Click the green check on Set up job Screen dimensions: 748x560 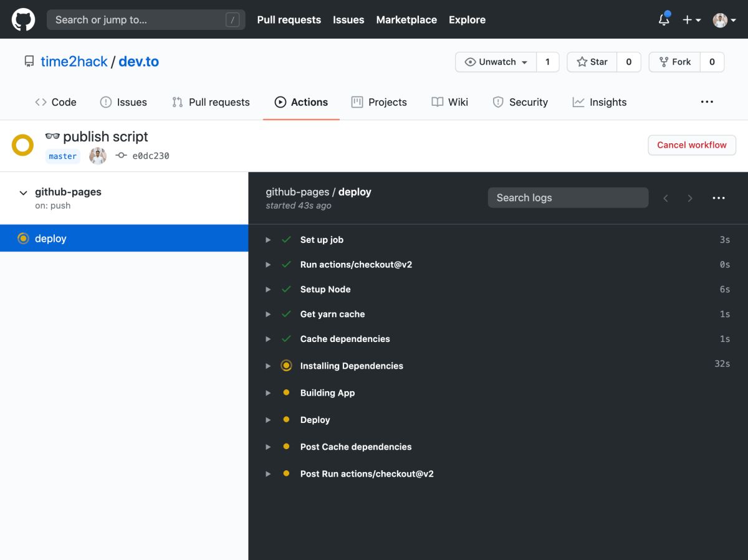point(286,240)
